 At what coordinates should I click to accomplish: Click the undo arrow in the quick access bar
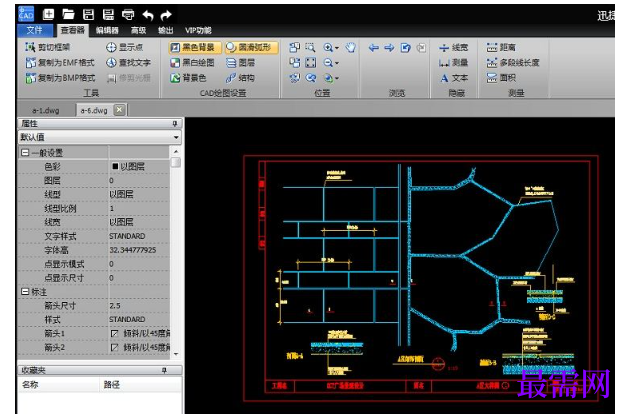point(148,15)
